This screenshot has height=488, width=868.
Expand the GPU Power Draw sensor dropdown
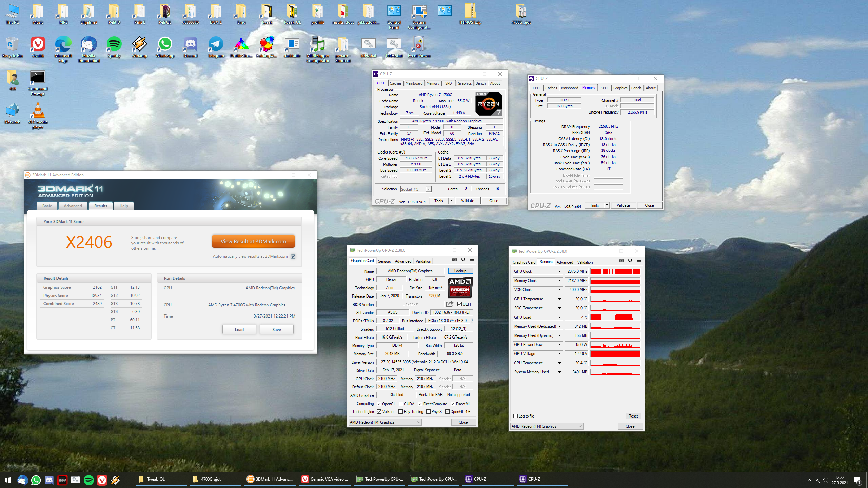coord(559,345)
